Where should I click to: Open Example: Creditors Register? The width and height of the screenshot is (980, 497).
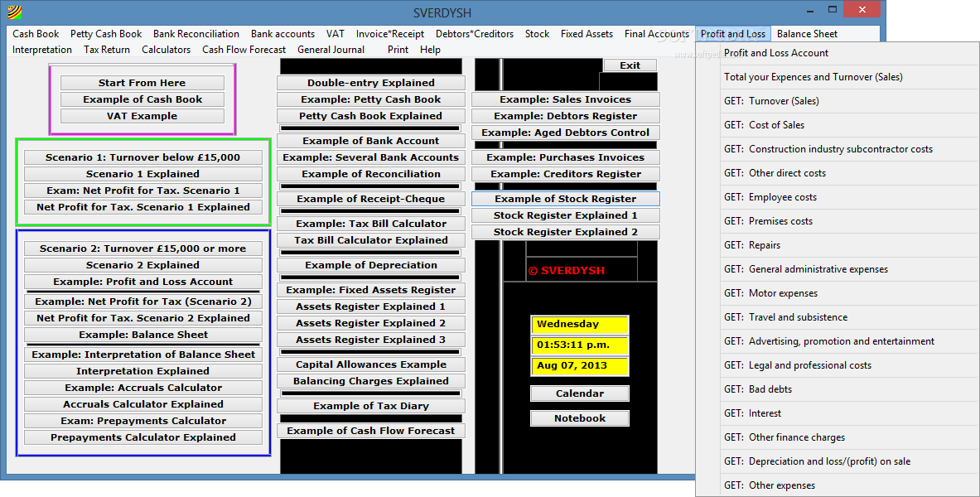click(566, 174)
